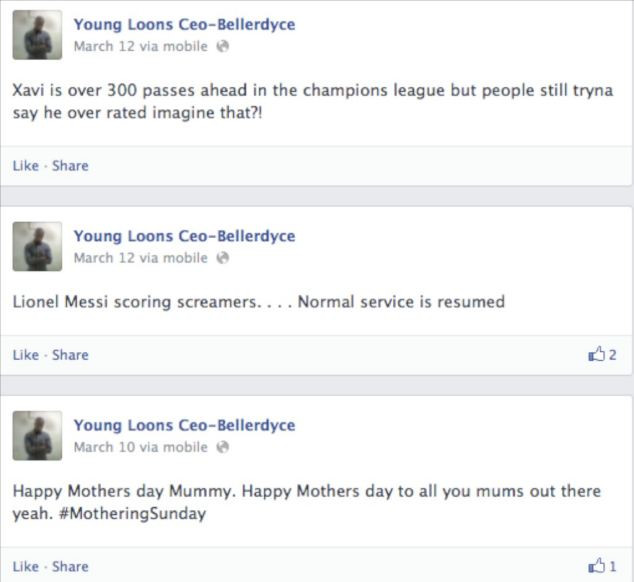Screen dimensions: 634x582
Task: Open the profile picture on the Messi post
Action: [x=37, y=247]
